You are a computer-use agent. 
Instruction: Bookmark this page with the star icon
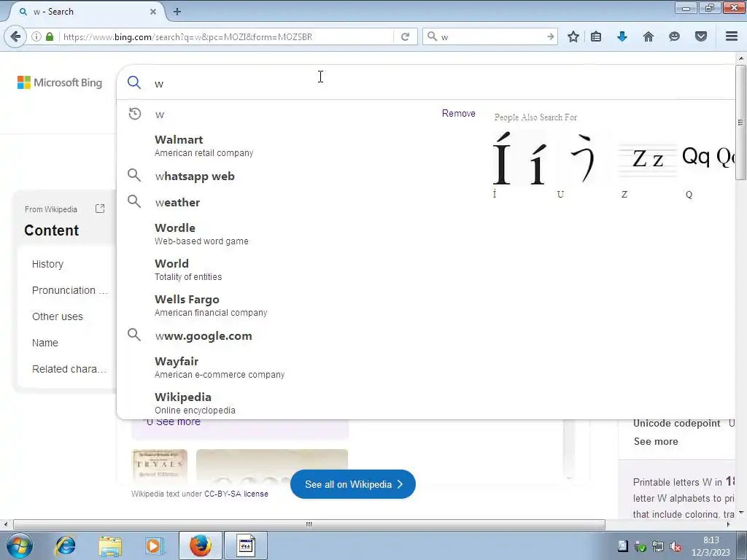573,36
